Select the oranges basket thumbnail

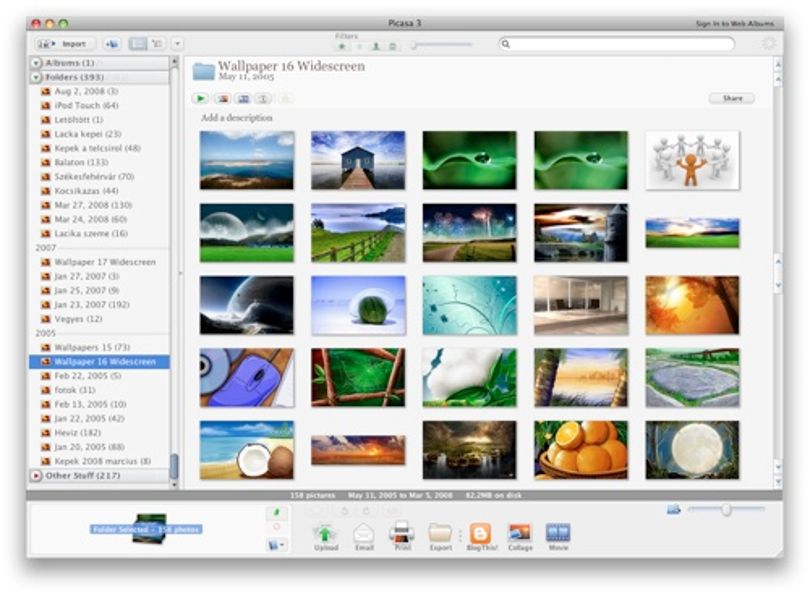581,449
